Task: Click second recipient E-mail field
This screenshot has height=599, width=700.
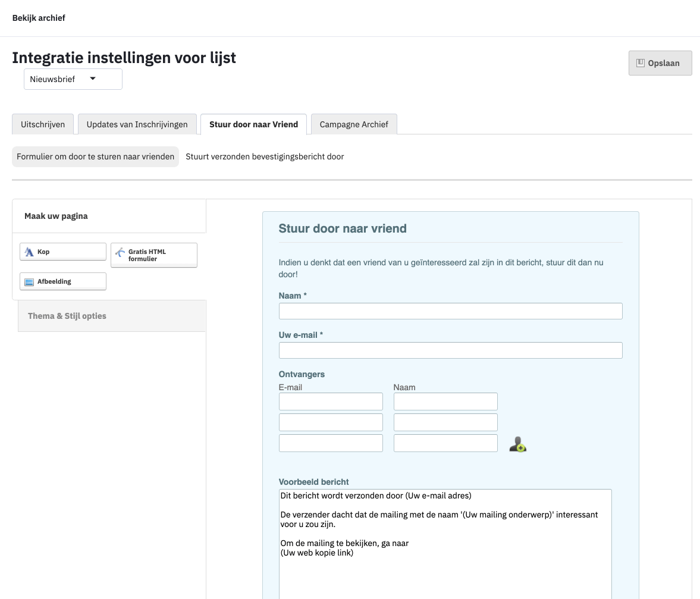Action: [331, 422]
